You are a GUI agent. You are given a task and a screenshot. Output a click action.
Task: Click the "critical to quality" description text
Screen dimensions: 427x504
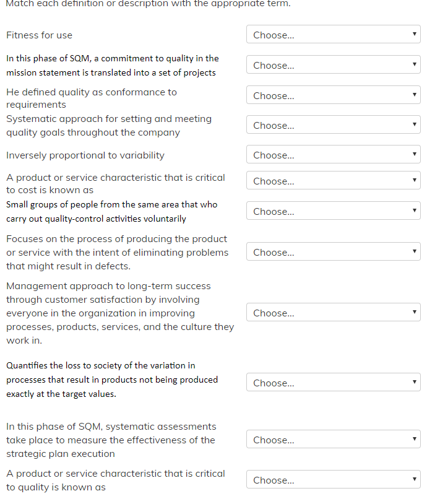click(x=116, y=480)
